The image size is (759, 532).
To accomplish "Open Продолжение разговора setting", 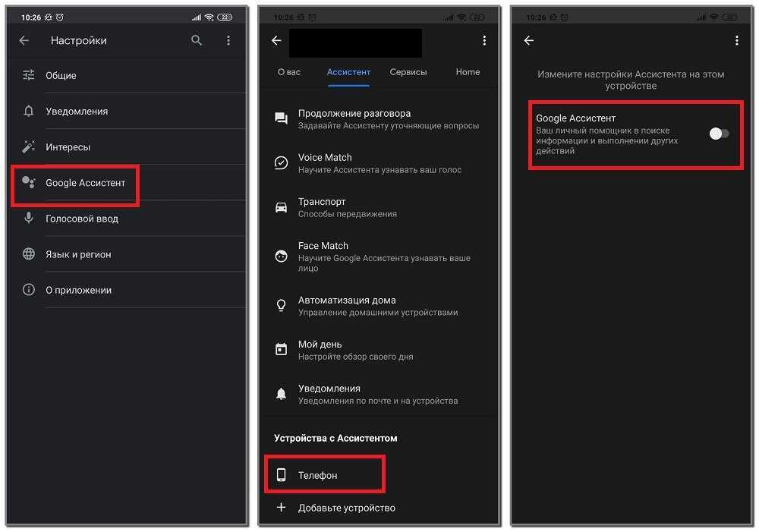I will (x=379, y=119).
